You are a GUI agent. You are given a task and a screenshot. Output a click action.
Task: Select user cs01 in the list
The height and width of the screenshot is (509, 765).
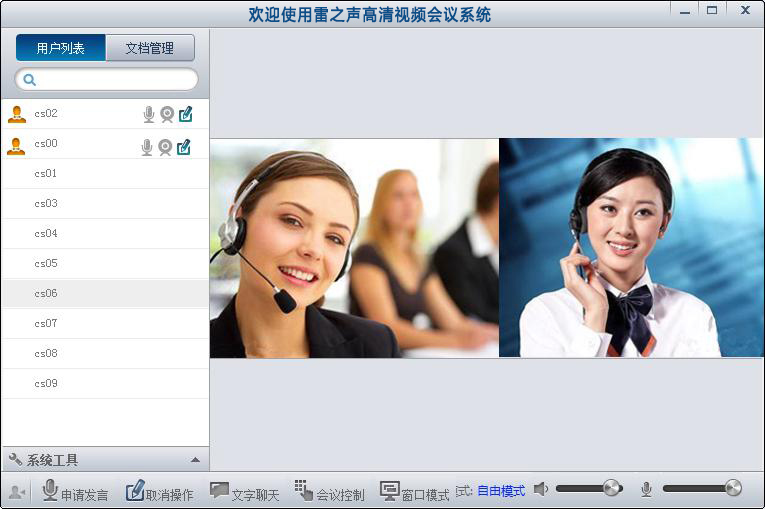105,174
